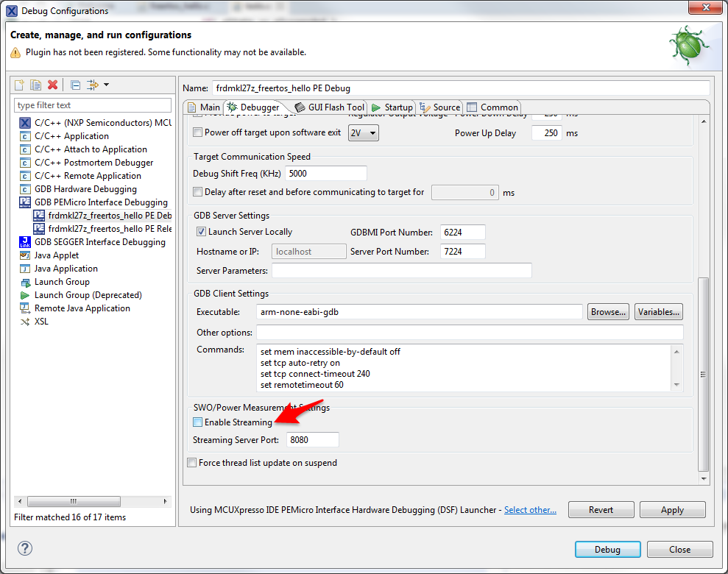Click the Debug Shift Freq field

click(326, 174)
